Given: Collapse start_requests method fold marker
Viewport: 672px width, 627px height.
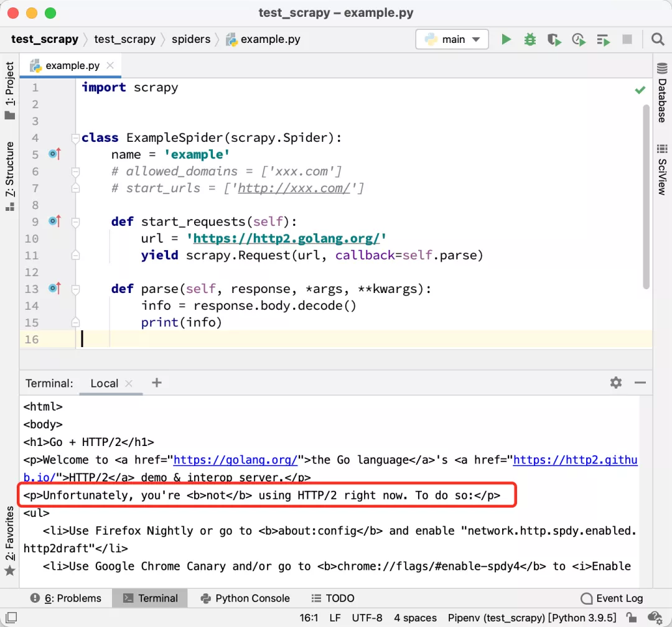Looking at the screenshot, I should [x=75, y=222].
